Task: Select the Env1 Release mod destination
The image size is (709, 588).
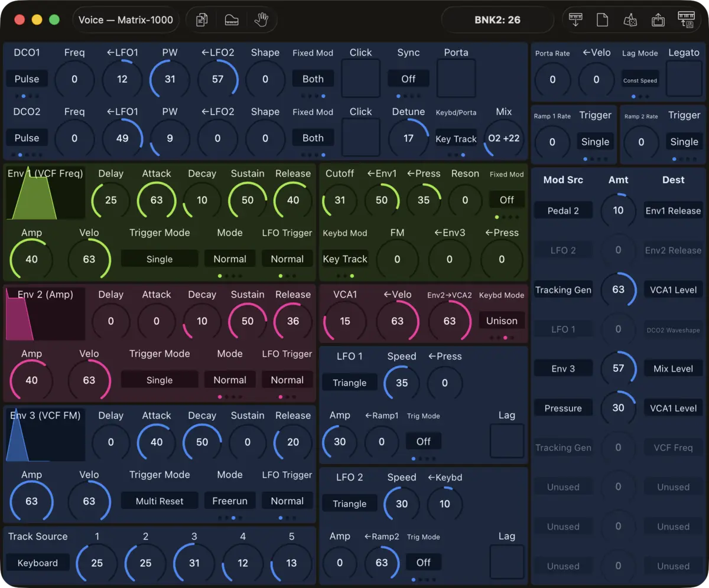Action: pyautogui.click(x=673, y=211)
